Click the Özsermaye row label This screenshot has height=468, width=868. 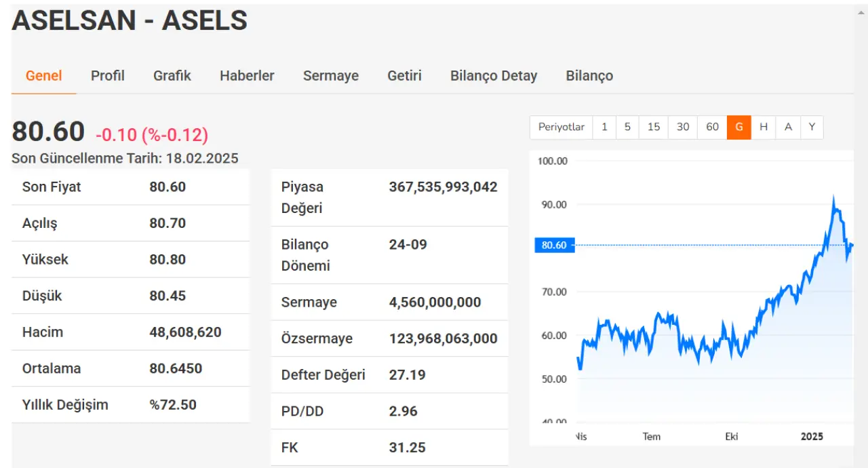317,338
